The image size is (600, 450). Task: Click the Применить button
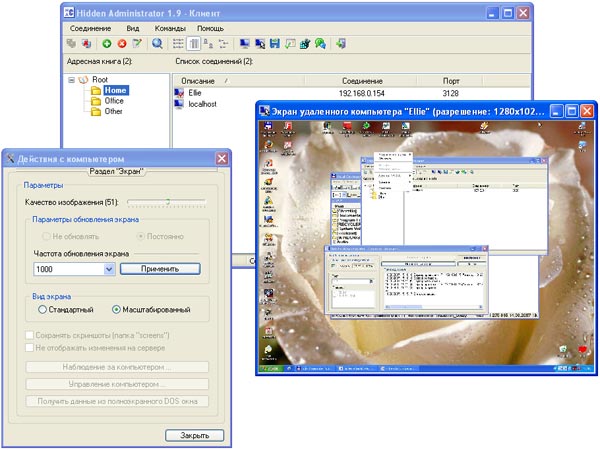click(160, 269)
